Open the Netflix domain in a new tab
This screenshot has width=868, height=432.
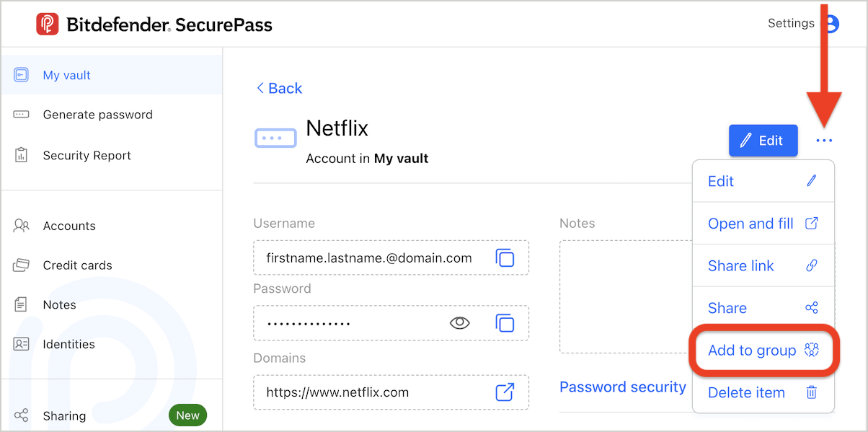(x=505, y=392)
